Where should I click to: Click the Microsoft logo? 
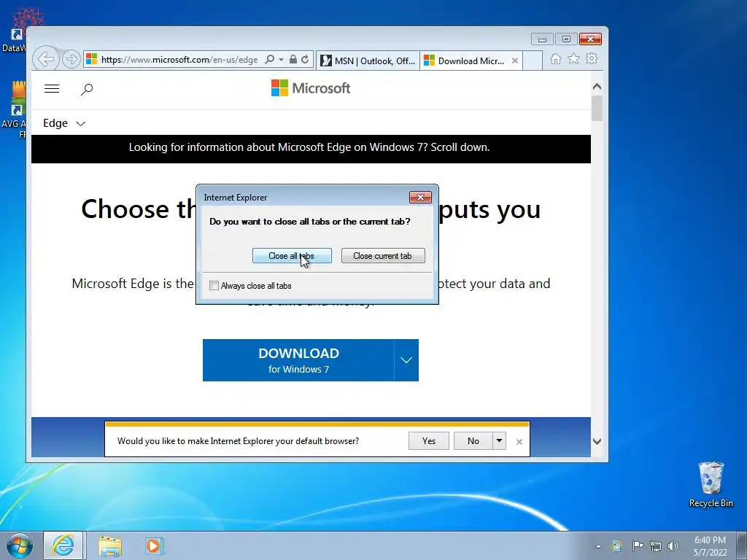click(311, 88)
